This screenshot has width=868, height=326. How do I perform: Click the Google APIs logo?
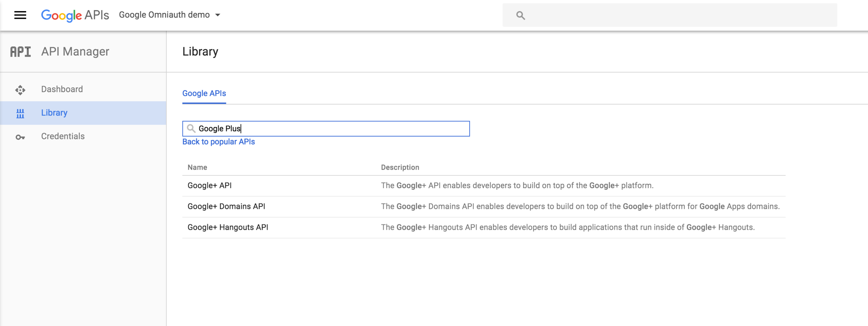pyautogui.click(x=75, y=15)
